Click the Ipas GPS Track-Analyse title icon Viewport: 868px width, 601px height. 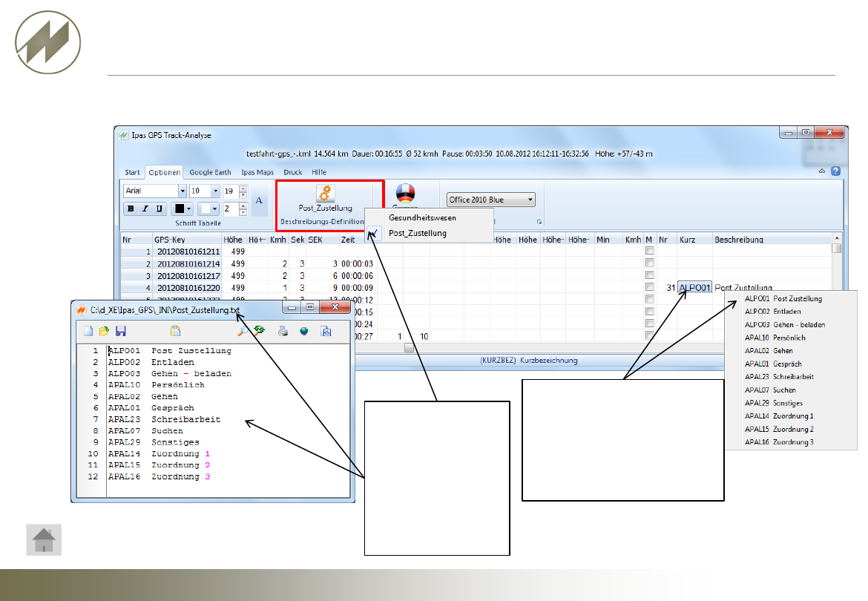[123, 134]
